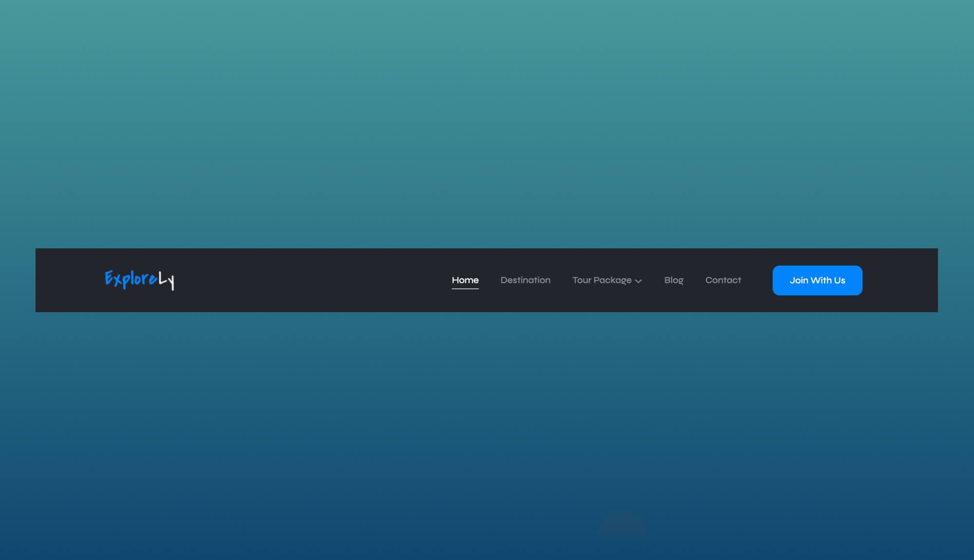The image size is (974, 560).
Task: Click the Blog menu entry
Action: 674,280
